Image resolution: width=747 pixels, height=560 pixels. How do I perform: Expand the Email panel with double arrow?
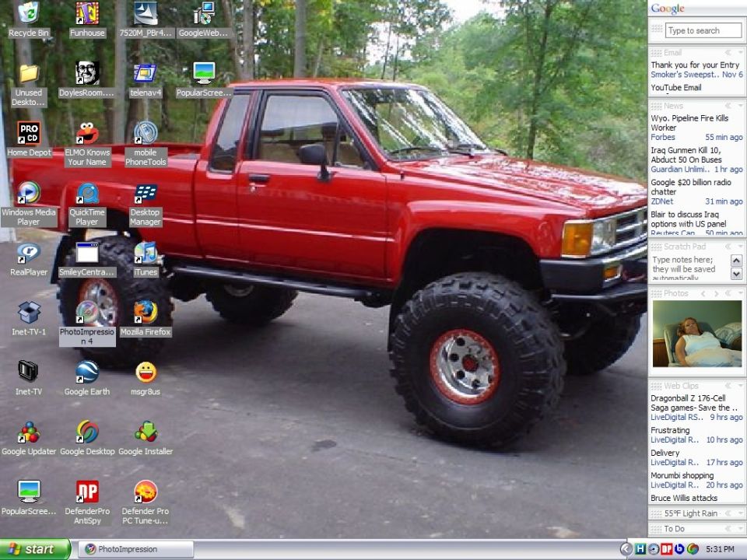tap(728, 52)
